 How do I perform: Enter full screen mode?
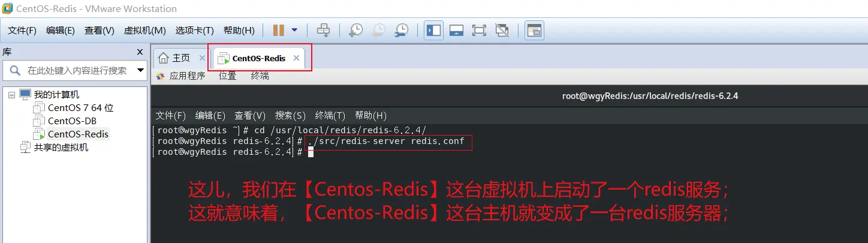pyautogui.click(x=479, y=30)
